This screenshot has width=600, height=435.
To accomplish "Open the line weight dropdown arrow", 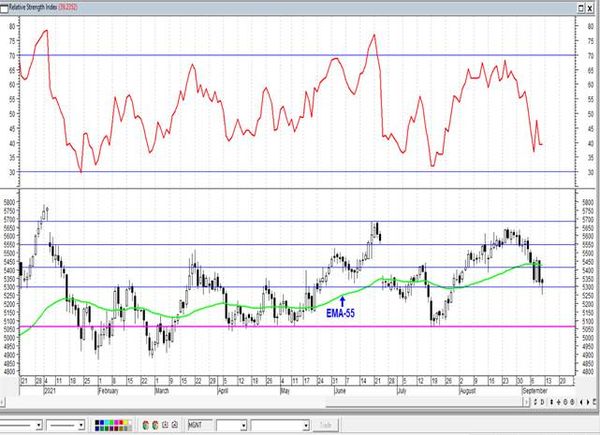I will pos(81,425).
